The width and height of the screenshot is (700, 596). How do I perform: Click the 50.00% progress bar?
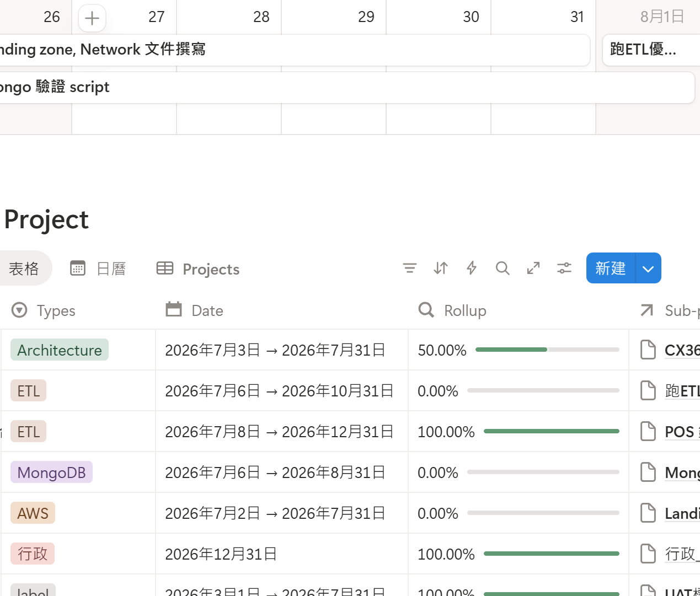(547, 350)
